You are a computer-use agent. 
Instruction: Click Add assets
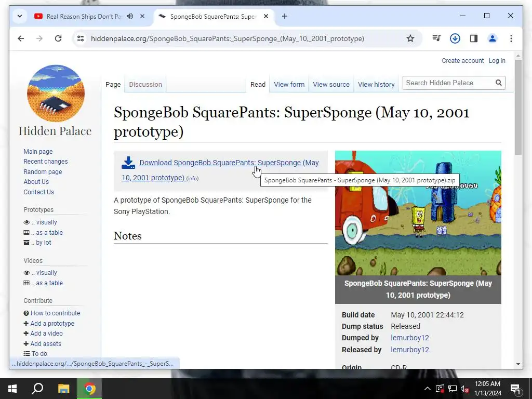coord(46,344)
